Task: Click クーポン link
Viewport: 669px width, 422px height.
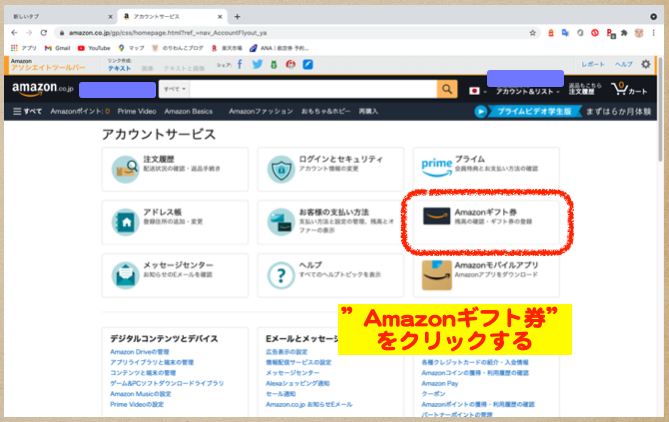Action: (x=433, y=394)
